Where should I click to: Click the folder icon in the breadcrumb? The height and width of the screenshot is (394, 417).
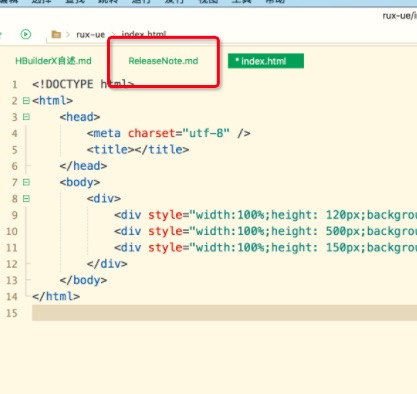pyautogui.click(x=56, y=34)
